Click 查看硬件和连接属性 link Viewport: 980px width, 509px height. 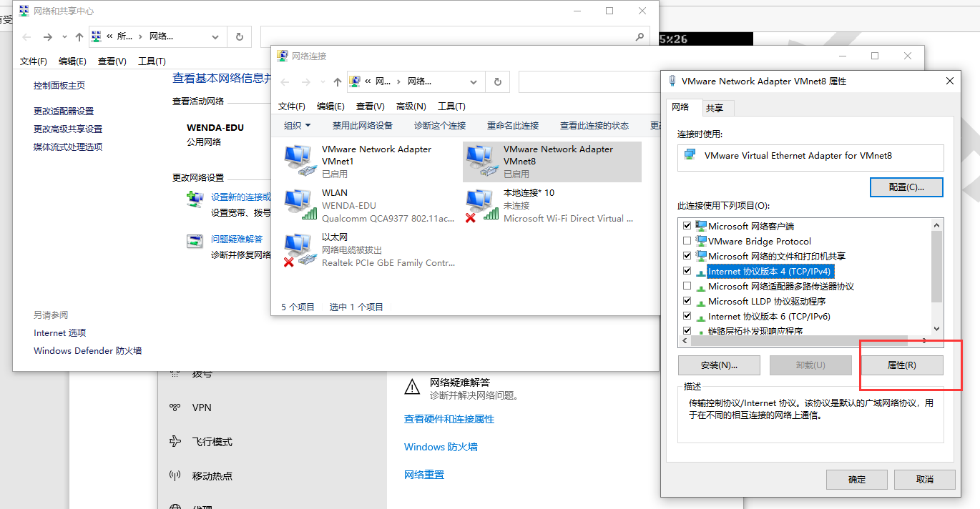point(449,420)
